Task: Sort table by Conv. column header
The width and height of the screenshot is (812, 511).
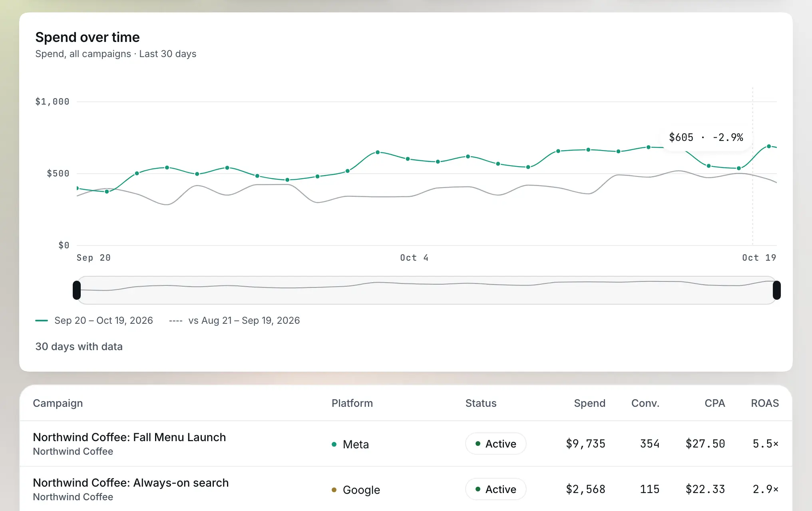Action: tap(645, 403)
